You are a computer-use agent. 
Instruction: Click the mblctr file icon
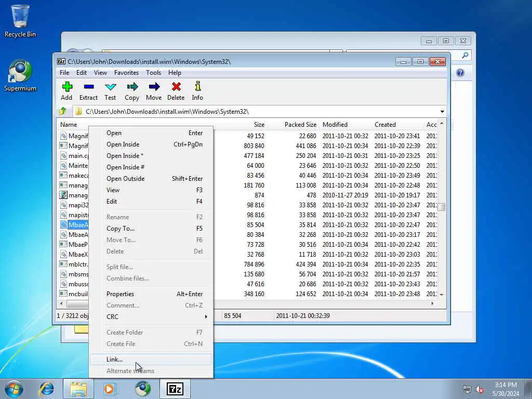pyautogui.click(x=63, y=264)
